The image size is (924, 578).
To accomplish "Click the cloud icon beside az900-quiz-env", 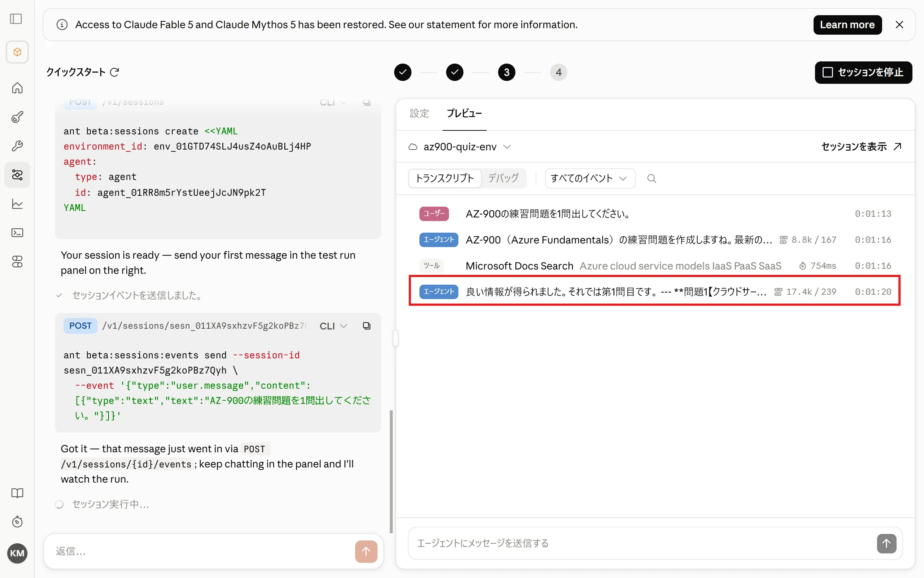I will tap(413, 147).
